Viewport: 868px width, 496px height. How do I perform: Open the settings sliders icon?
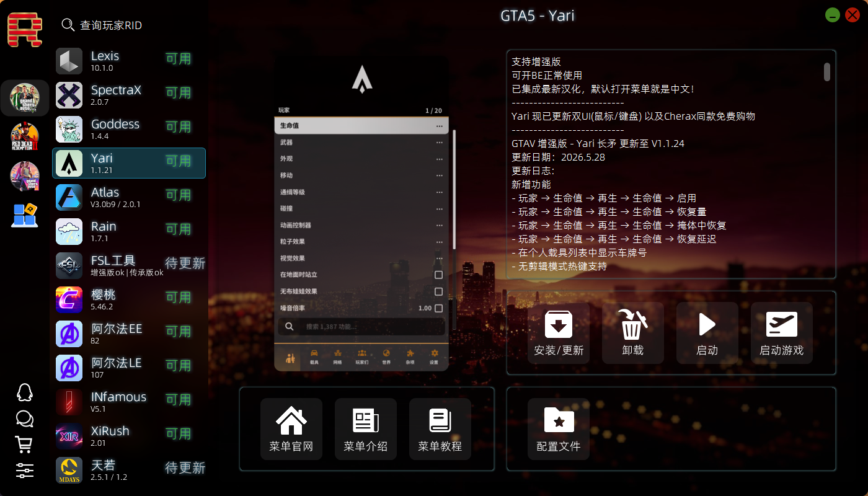(24, 471)
